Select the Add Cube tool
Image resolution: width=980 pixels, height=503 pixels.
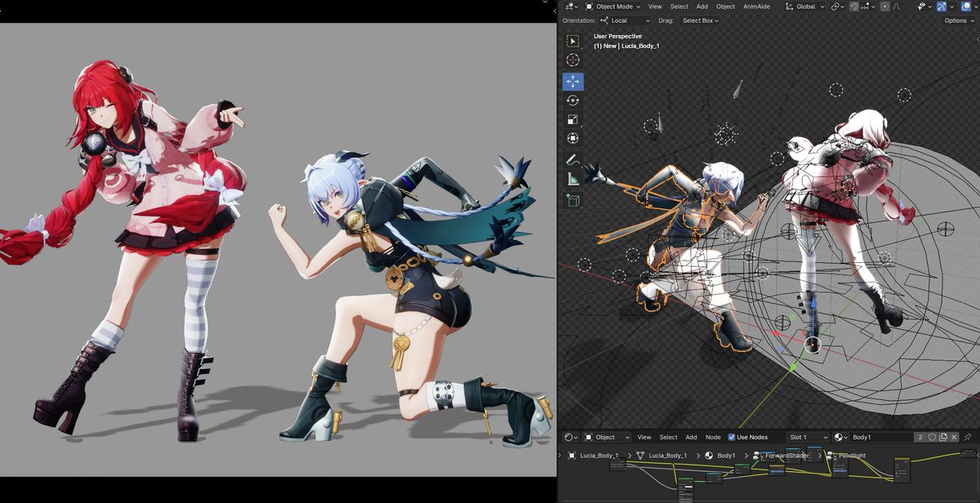[572, 200]
